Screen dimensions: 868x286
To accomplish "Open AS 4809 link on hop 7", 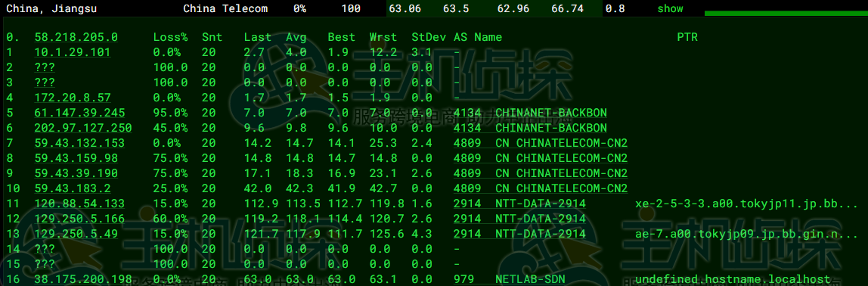I will (x=541, y=143).
